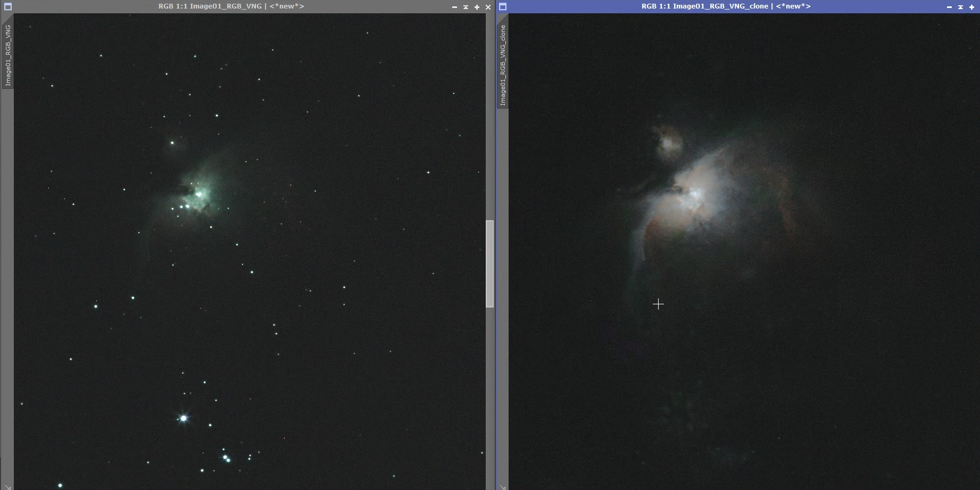Activate the Image01_RGB_VNG title bar
This screenshot has width=980, height=490.
pos(231,6)
